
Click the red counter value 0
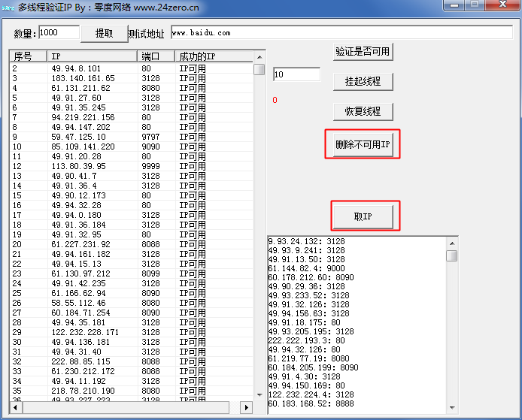(x=275, y=100)
